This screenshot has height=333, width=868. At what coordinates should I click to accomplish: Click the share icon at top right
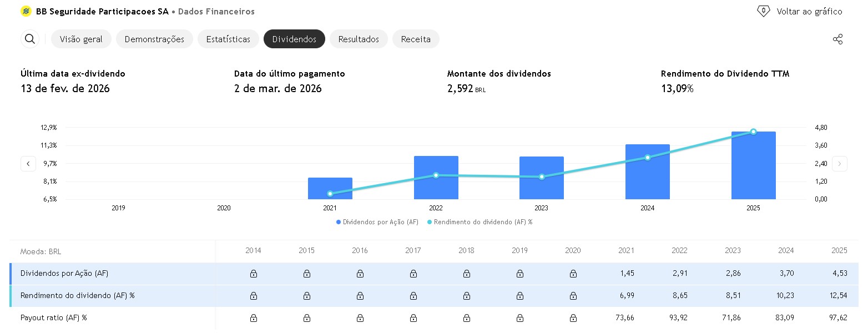tap(838, 39)
